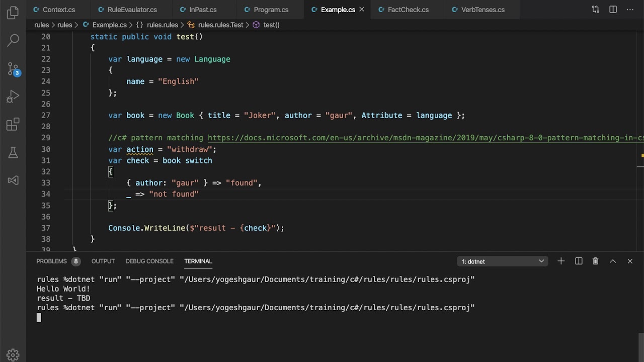Open the Visual Studio Live Share icon
Screen dimensions: 644x362
point(13,180)
